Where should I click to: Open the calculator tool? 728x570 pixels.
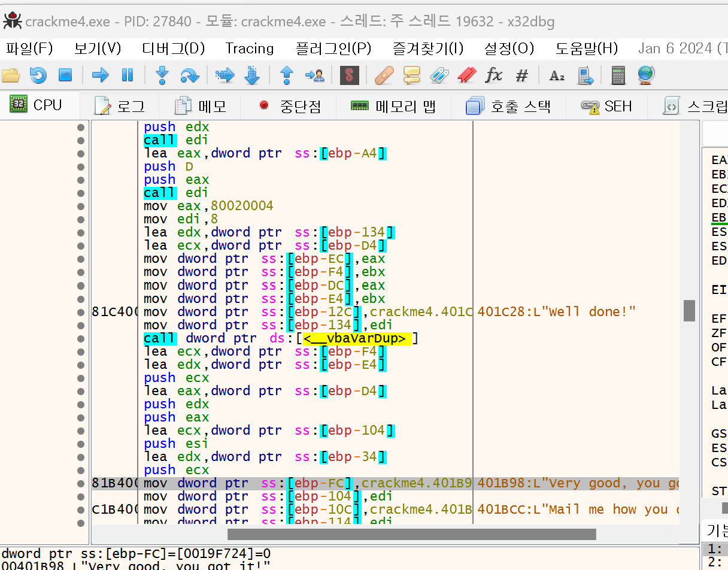tap(618, 75)
